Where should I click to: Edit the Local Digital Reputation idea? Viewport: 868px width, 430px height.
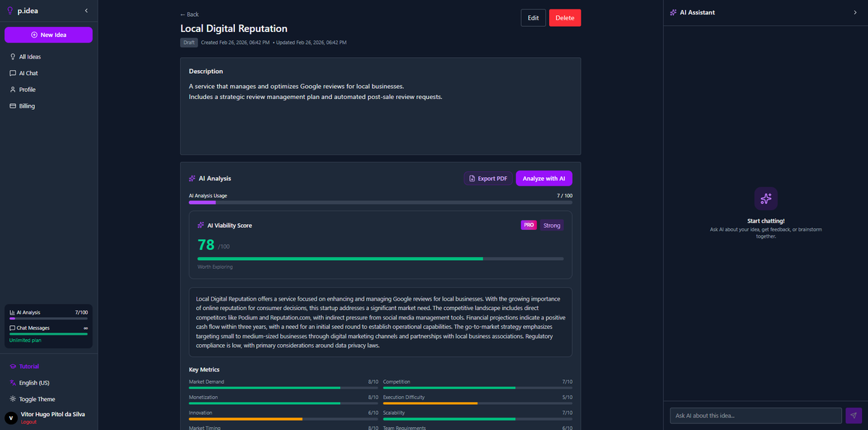point(533,18)
